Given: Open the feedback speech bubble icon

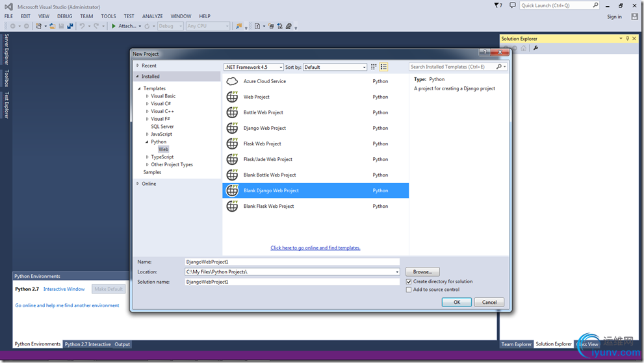Looking at the screenshot, I should [x=513, y=5].
